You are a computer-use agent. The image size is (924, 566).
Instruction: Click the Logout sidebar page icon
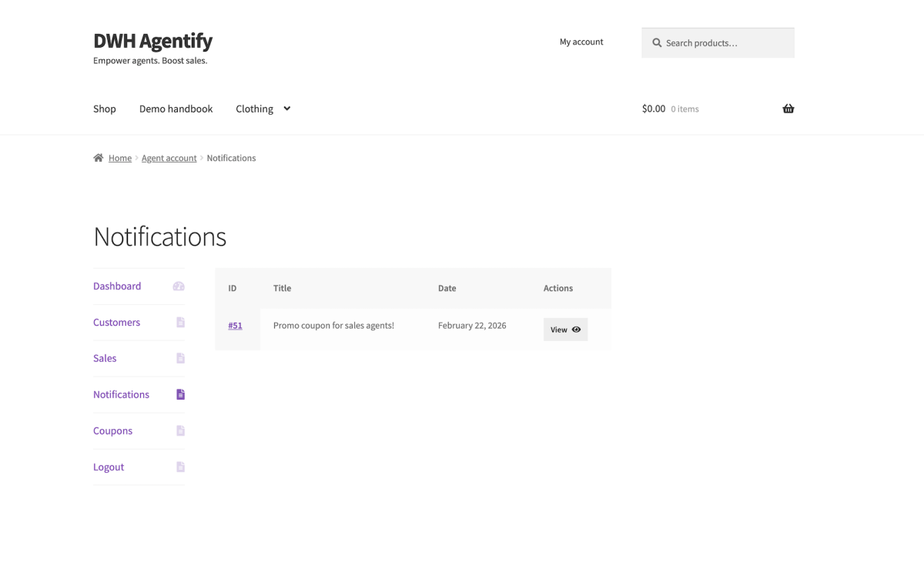click(x=180, y=467)
